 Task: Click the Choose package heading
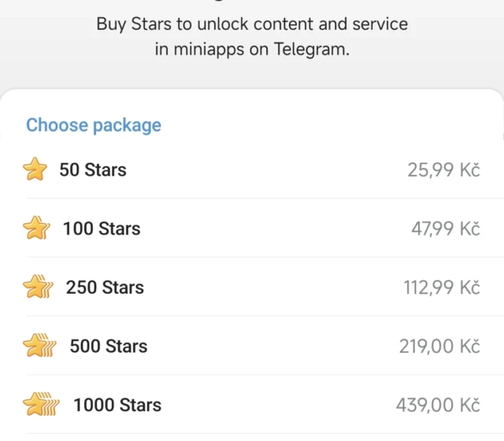[x=94, y=125]
